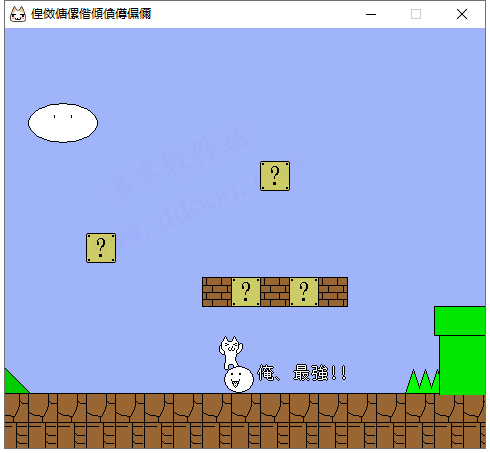Click the round white smiling enemy on the ground
The height and width of the screenshot is (453, 490).
tap(239, 379)
